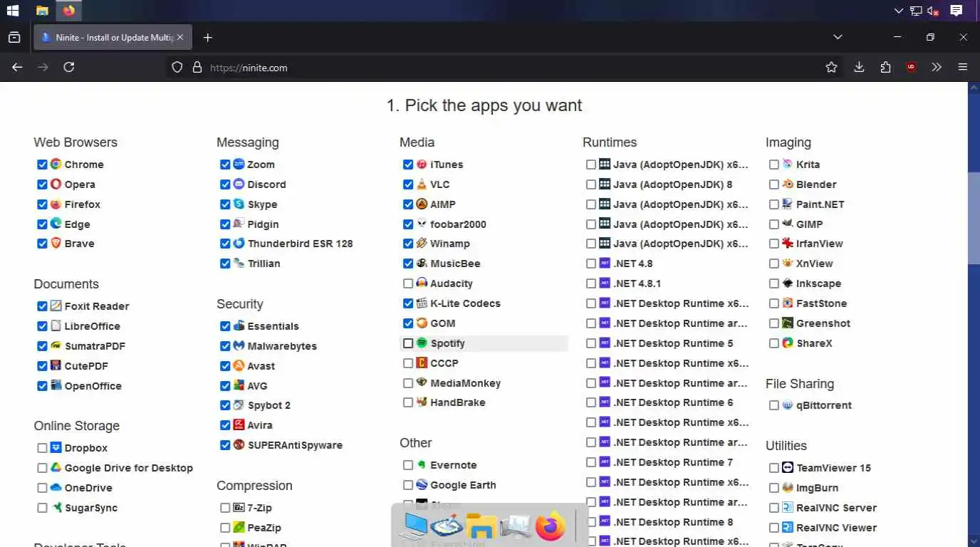Check the qBittorrent checkbox
The image size is (980, 547).
[774, 405]
